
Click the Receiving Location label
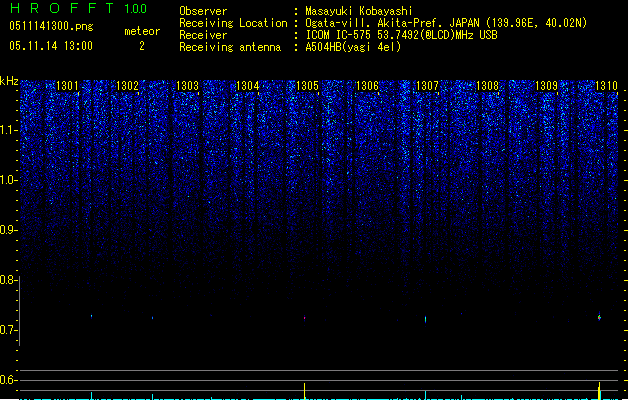[x=233, y=23]
